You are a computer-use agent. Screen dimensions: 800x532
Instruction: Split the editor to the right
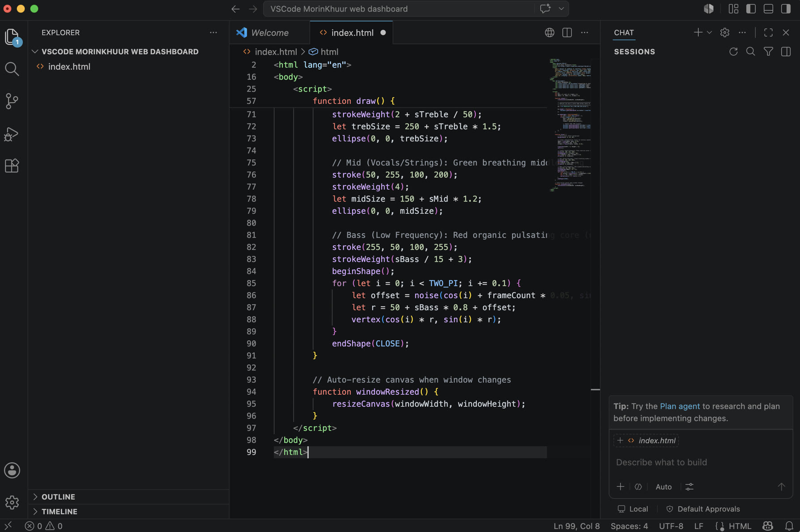click(567, 33)
